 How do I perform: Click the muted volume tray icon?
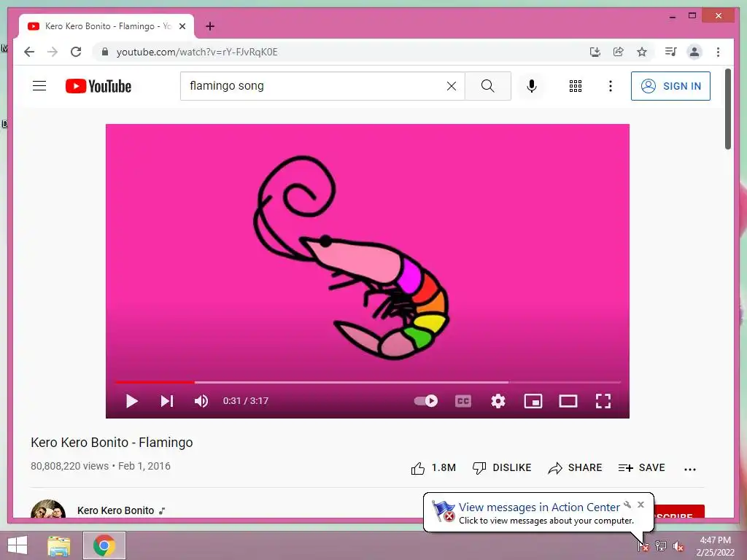pos(678,545)
